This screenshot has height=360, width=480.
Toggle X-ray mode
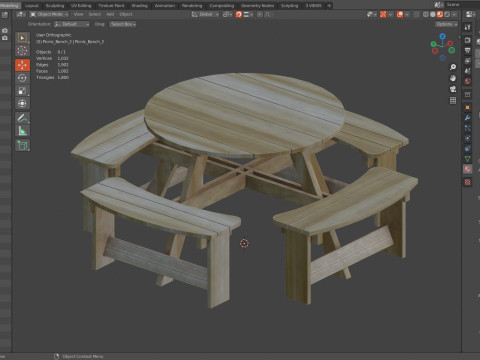pyautogui.click(x=416, y=14)
